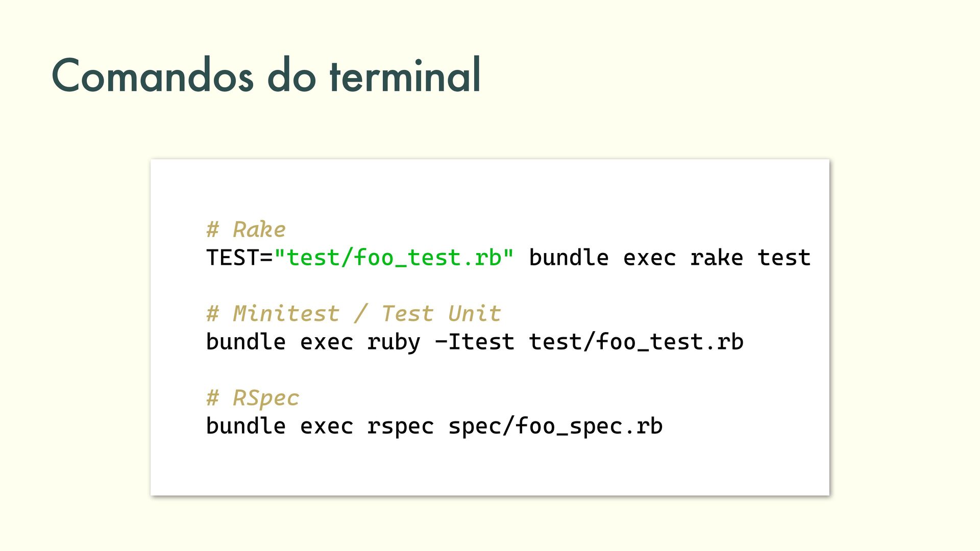Click "bundle" in the ruby command line
The width and height of the screenshot is (980, 551).
point(246,342)
